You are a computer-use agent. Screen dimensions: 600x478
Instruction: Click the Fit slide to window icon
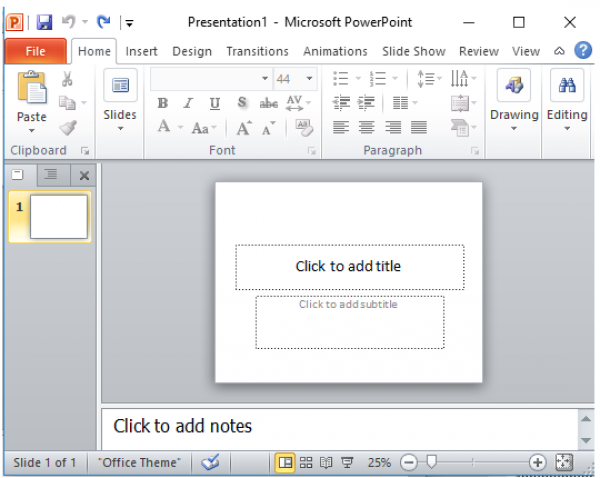point(564,462)
